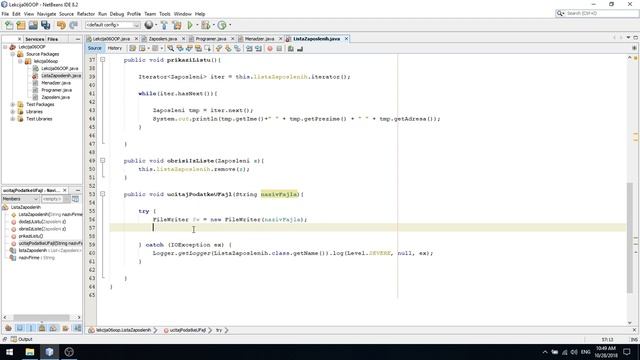This screenshot has width=640, height=360.
Task: Switch to the Files tab in project panel
Action: (53, 39)
